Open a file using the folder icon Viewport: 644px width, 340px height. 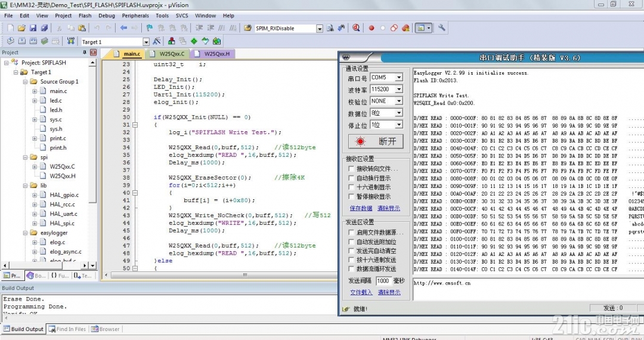[21, 28]
